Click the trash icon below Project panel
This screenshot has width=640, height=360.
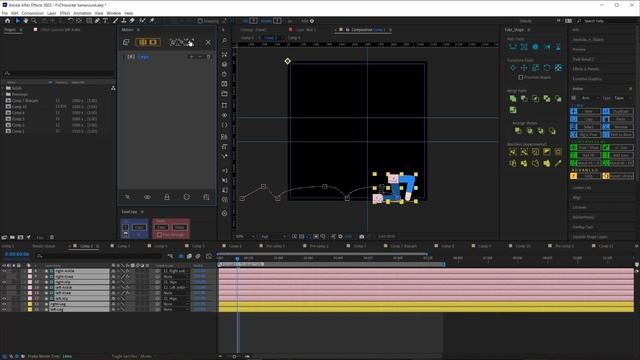52,237
